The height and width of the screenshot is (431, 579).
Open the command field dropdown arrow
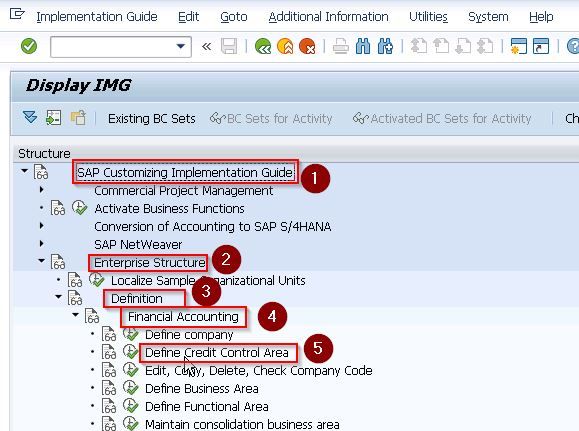(x=181, y=47)
